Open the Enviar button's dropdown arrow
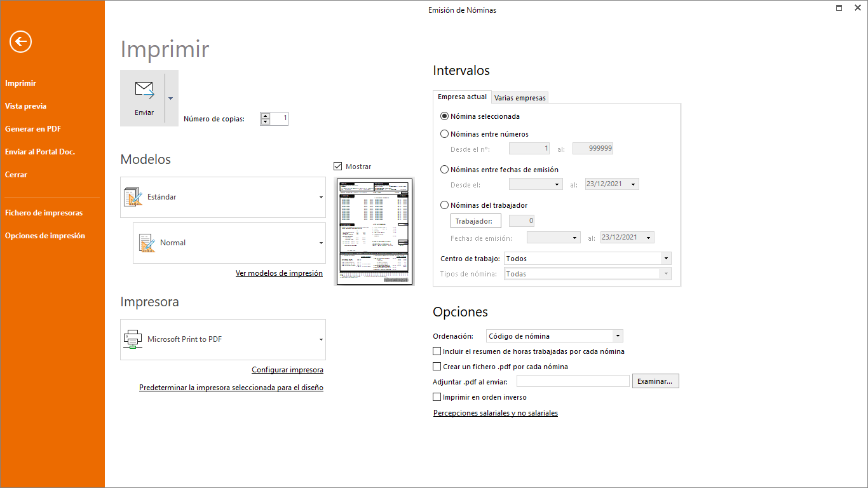The width and height of the screenshot is (868, 488). (x=171, y=98)
